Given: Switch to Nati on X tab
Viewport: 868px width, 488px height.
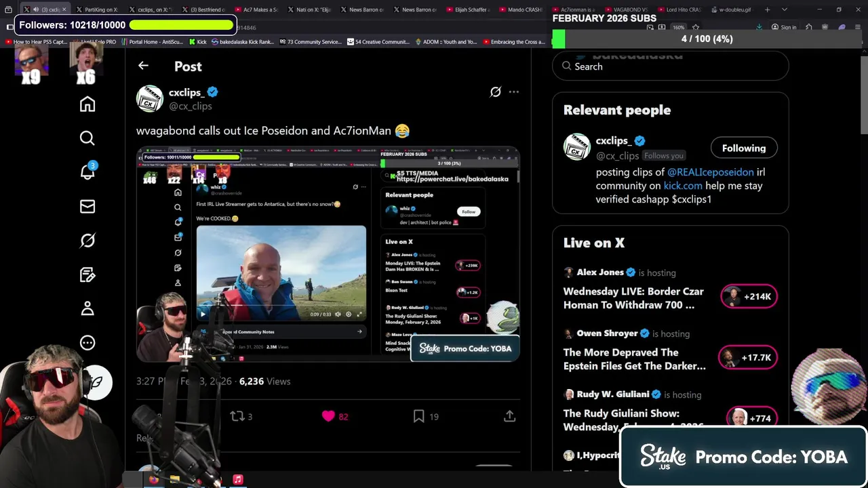Looking at the screenshot, I should click(309, 9).
